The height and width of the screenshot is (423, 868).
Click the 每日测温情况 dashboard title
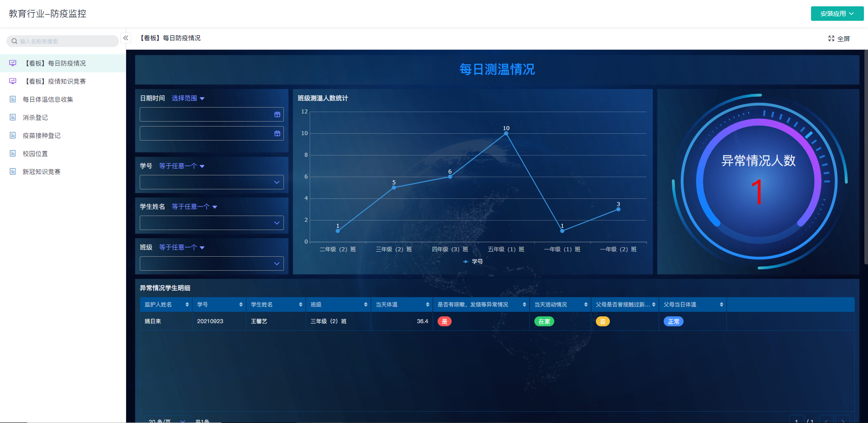point(497,69)
